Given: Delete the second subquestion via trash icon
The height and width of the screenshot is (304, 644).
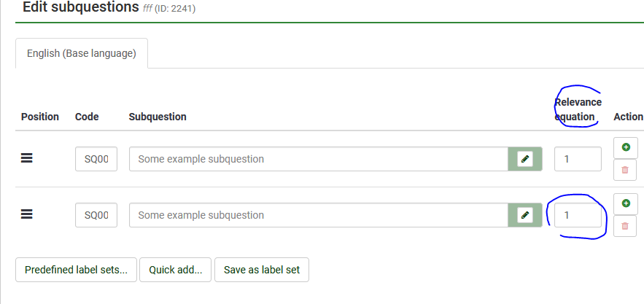Looking at the screenshot, I should coord(625,226).
